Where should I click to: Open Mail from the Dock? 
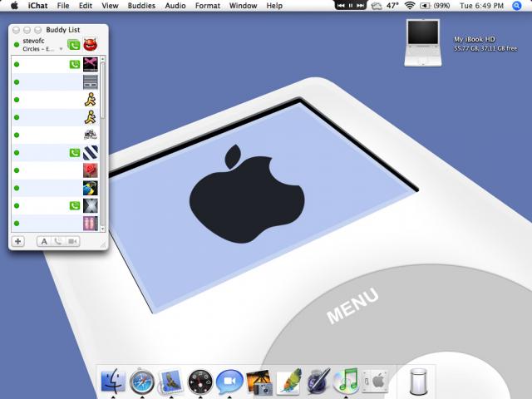tap(170, 382)
